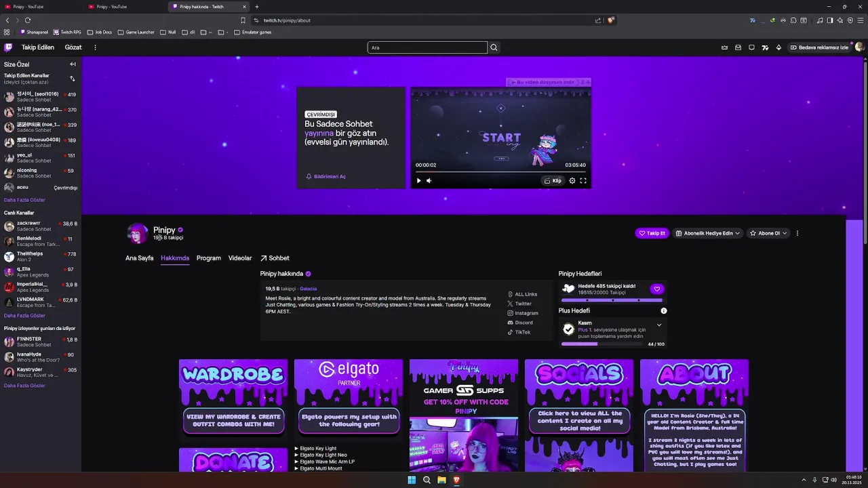Open the TikTok social link

tap(519, 332)
